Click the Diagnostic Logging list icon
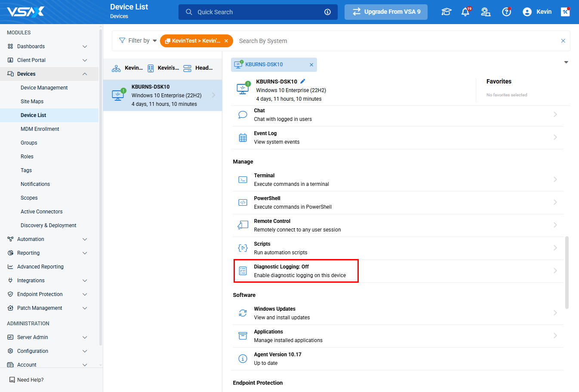 pyautogui.click(x=243, y=271)
